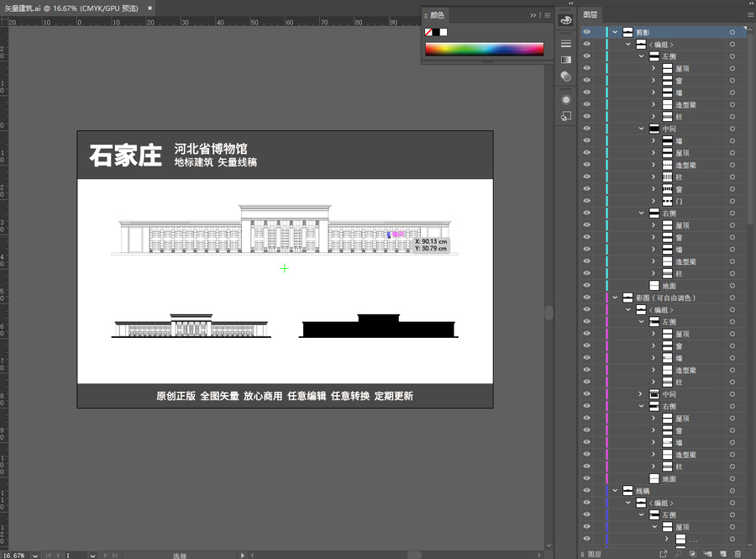Open the Stroke panel icon in dock

click(x=566, y=44)
